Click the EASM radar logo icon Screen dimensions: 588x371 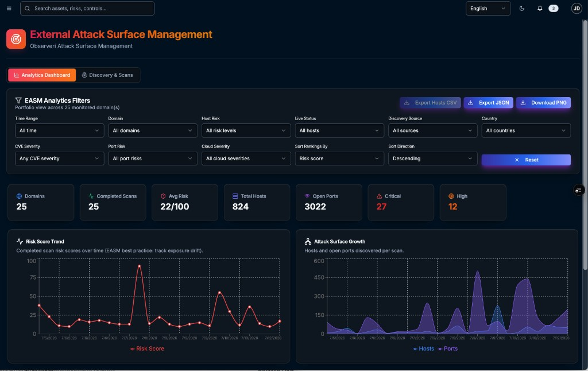tap(16, 39)
